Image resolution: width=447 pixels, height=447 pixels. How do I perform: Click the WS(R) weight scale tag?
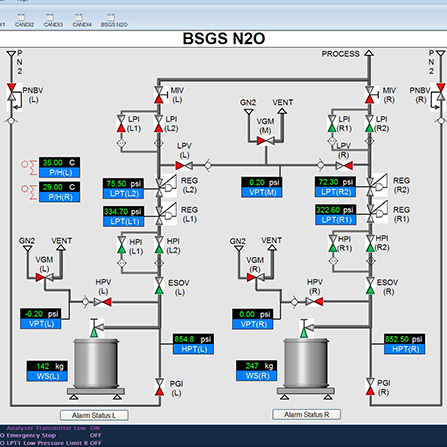(257, 376)
